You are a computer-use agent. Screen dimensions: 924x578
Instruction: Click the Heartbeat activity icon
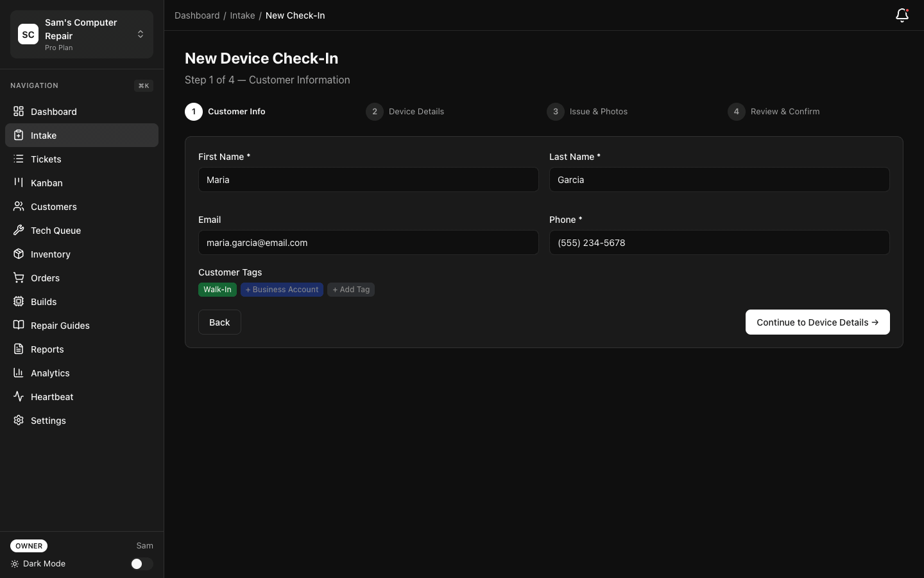point(18,397)
